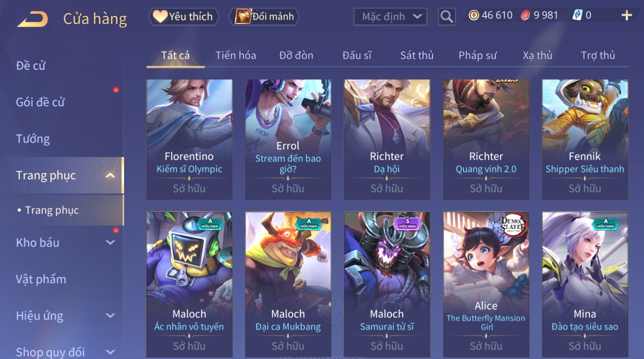Select the Maloch Samurai tử sĩ skin card

pyautogui.click(x=387, y=285)
